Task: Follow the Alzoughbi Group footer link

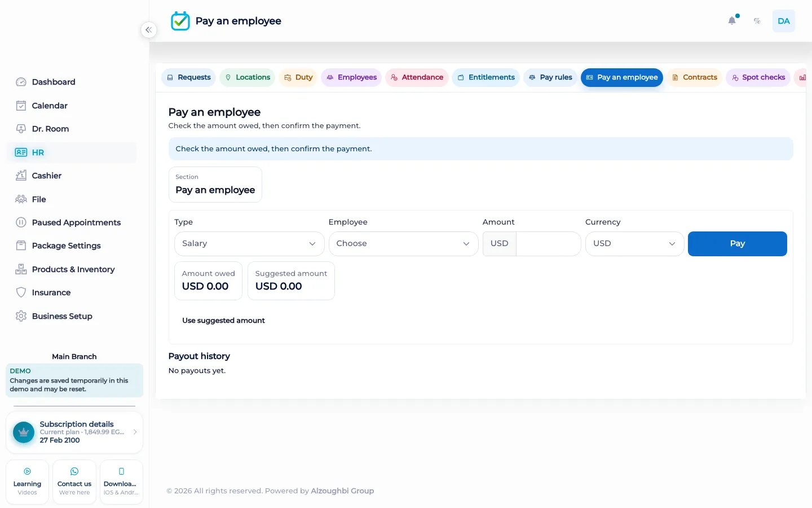Action: coord(342,491)
